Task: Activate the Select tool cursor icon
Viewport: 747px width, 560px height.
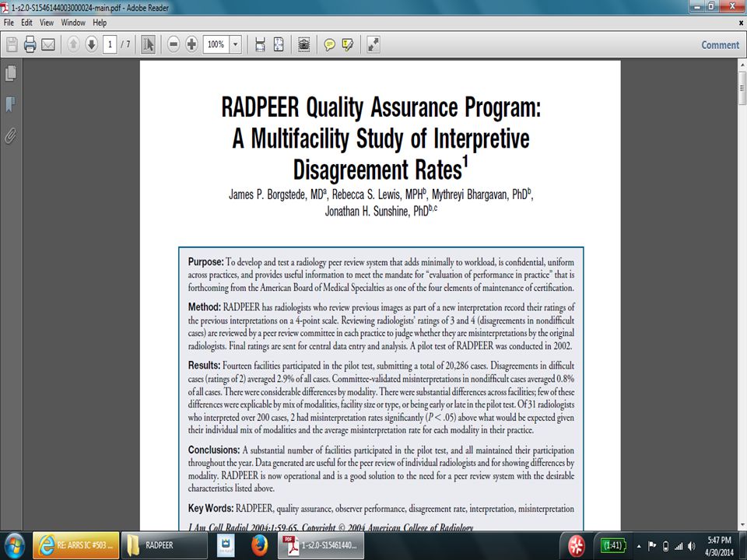Action: pos(148,45)
